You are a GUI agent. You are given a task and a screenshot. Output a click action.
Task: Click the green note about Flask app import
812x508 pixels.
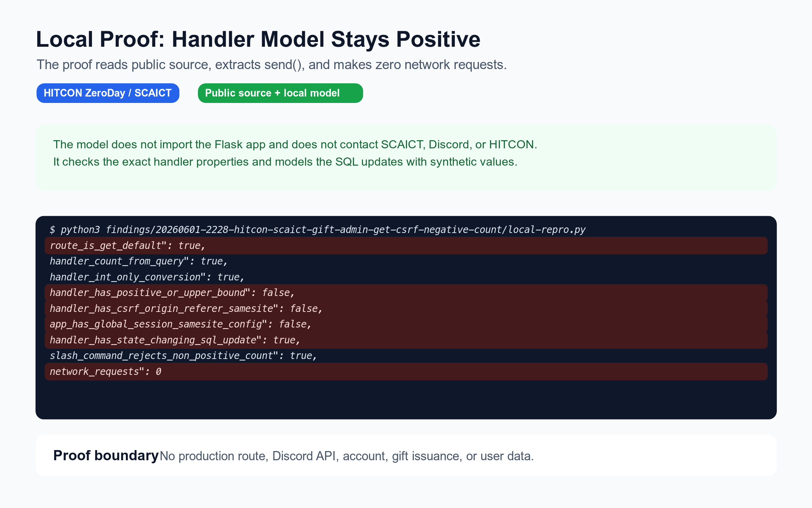pos(295,145)
